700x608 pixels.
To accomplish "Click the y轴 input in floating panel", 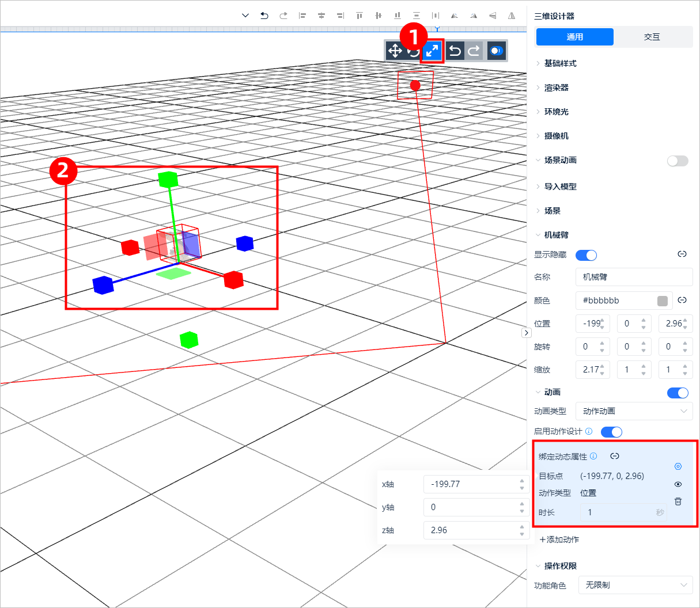I will [475, 507].
